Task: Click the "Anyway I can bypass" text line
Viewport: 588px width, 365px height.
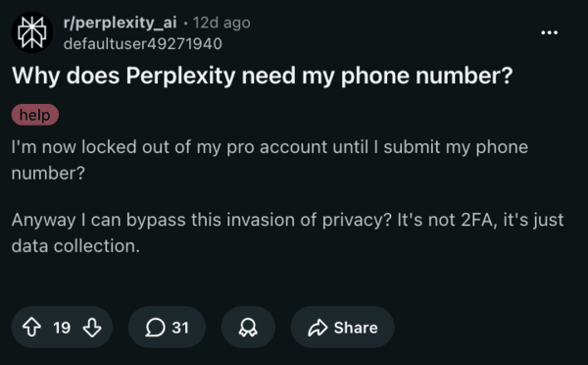Action: (287, 220)
